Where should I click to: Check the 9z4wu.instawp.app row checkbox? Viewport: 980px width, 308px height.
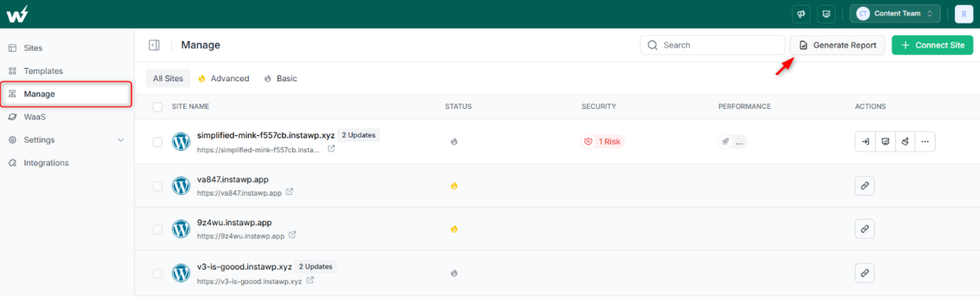(x=157, y=229)
